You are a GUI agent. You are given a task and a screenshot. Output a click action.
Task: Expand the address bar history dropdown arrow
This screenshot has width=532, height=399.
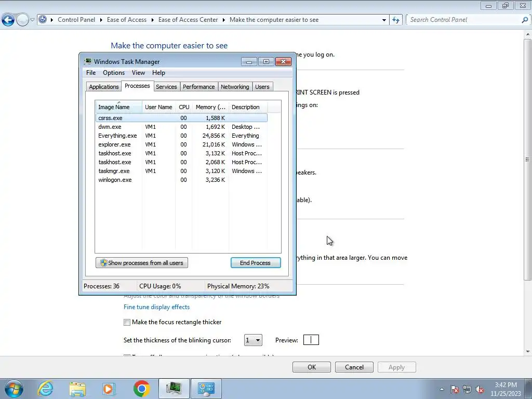point(384,20)
